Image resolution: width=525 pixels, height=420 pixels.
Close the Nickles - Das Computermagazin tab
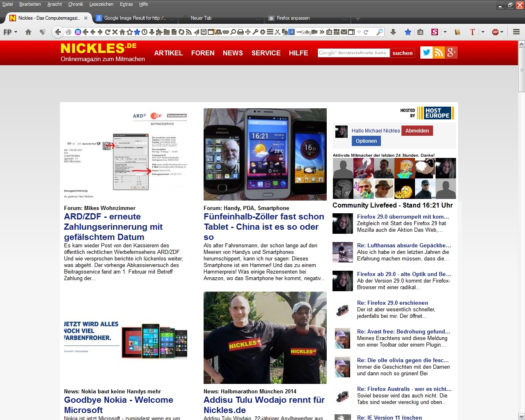click(86, 18)
